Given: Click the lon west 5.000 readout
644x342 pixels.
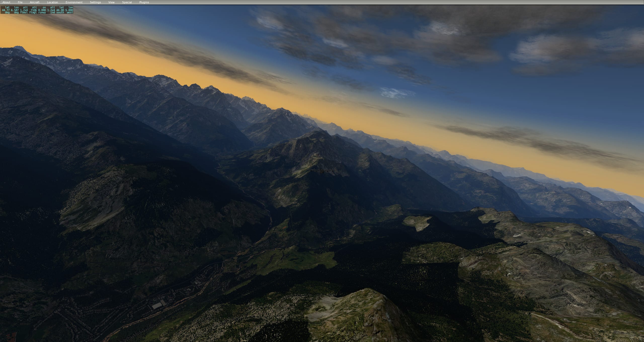Looking at the screenshot, I should [69, 10].
